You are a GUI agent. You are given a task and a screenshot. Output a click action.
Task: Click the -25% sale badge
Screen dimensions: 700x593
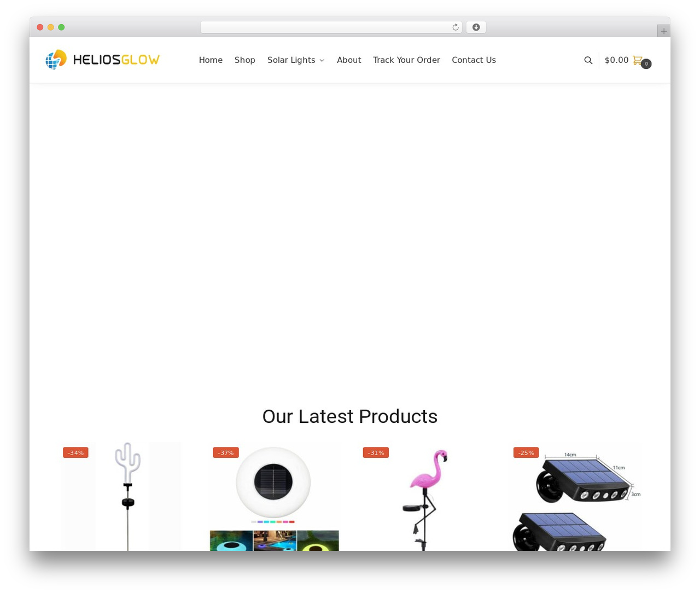pyautogui.click(x=526, y=452)
